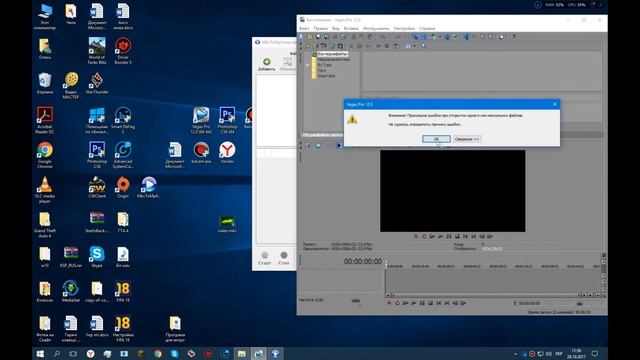
Task: Toggle loop playback in timeline transport bar
Action: pos(397,303)
